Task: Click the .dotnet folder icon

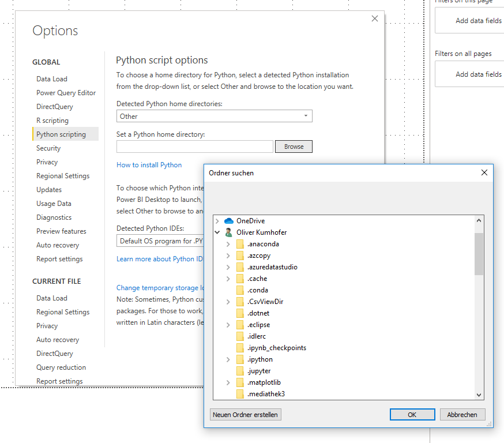Action: point(240,313)
